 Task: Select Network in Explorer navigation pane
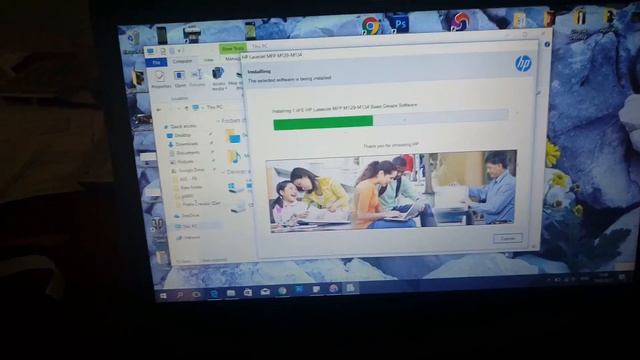tap(188, 237)
